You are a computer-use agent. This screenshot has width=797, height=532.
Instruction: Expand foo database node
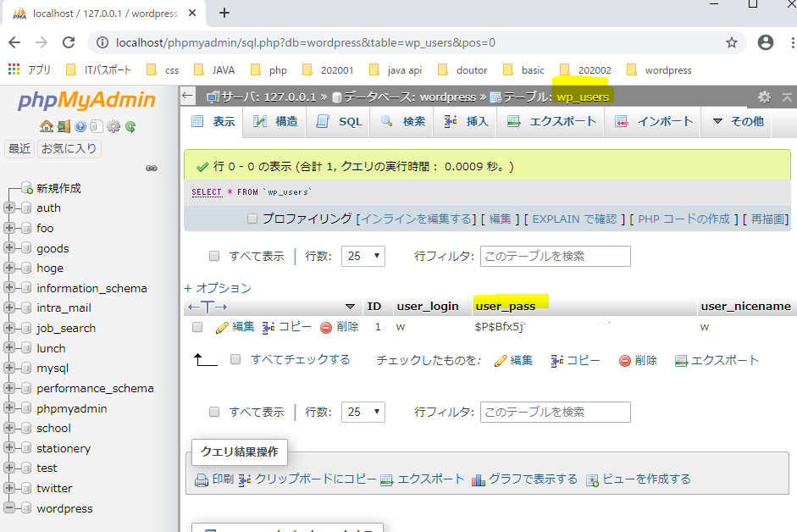(x=8, y=228)
